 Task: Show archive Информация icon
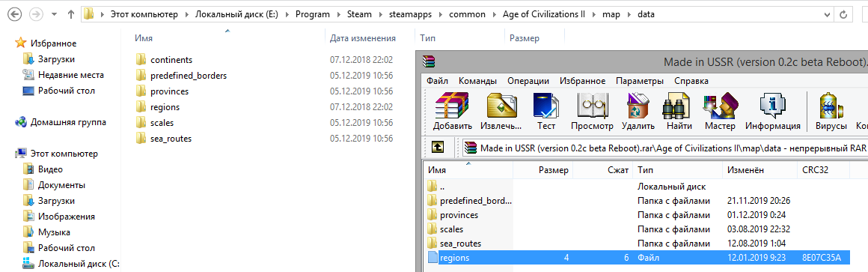coord(772,112)
